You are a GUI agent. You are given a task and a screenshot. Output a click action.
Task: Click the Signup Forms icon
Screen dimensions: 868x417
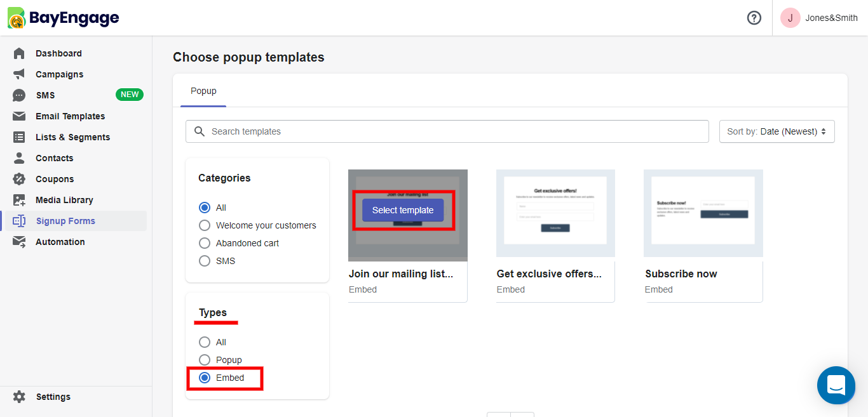[x=19, y=221]
